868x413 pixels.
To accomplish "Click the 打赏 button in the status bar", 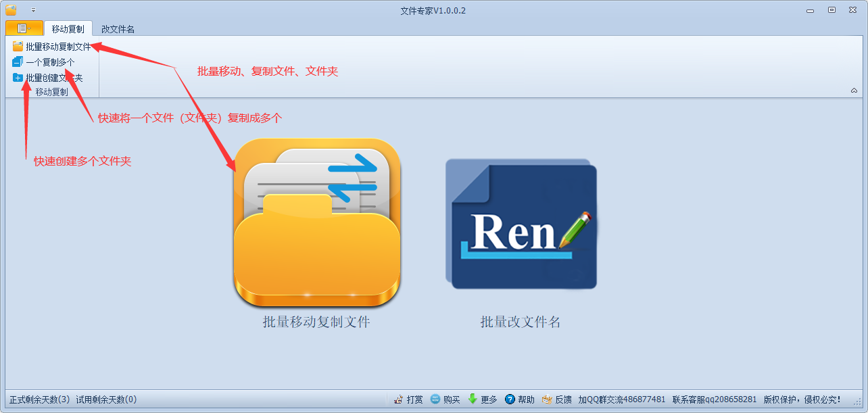I will click(408, 399).
